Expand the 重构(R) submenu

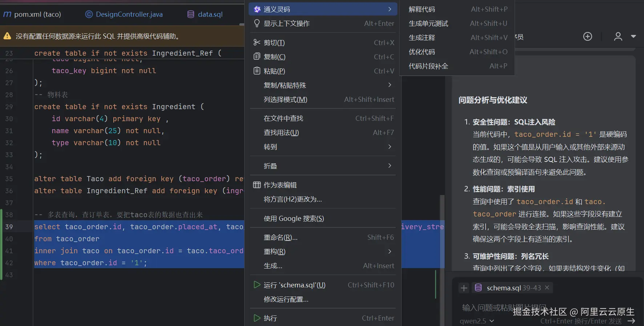click(323, 251)
